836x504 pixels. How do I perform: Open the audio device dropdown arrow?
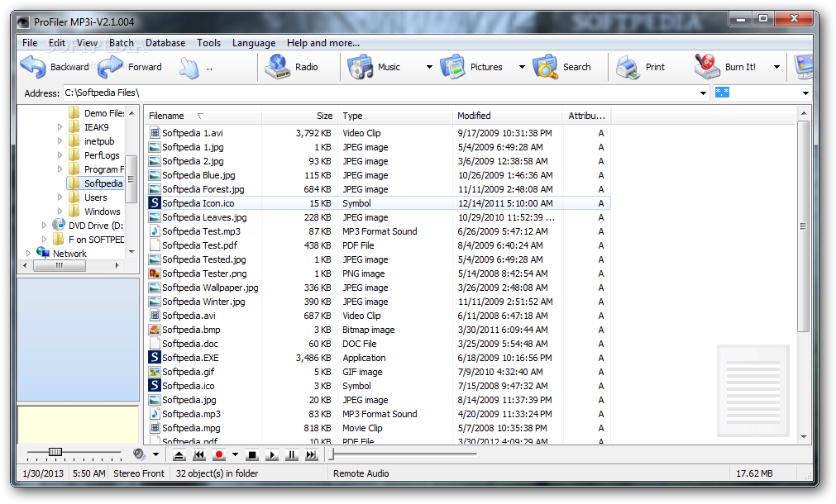coord(155,454)
